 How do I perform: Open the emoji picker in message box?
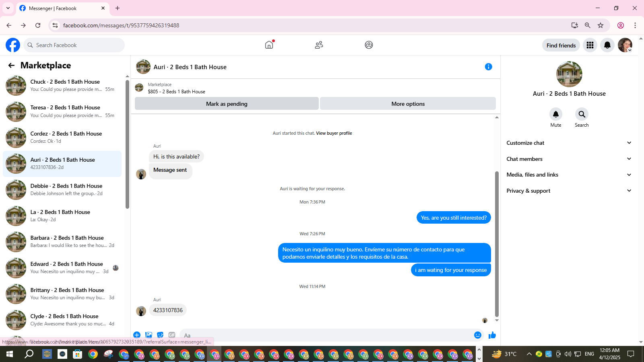tap(478, 335)
